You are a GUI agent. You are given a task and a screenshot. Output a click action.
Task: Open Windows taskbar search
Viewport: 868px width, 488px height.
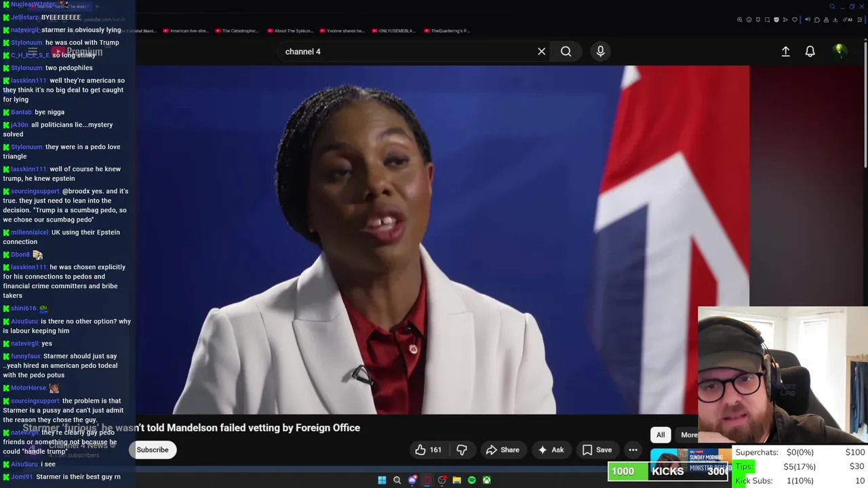coord(397,480)
